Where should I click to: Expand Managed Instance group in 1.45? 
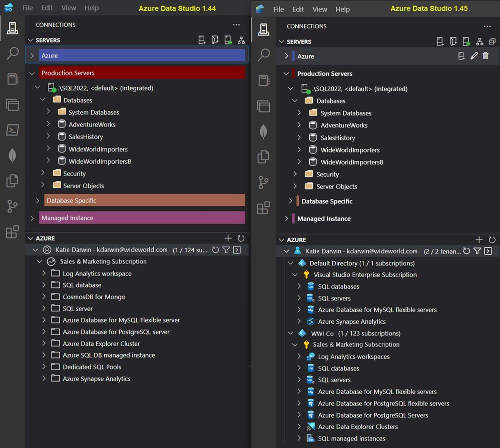pyautogui.click(x=286, y=218)
